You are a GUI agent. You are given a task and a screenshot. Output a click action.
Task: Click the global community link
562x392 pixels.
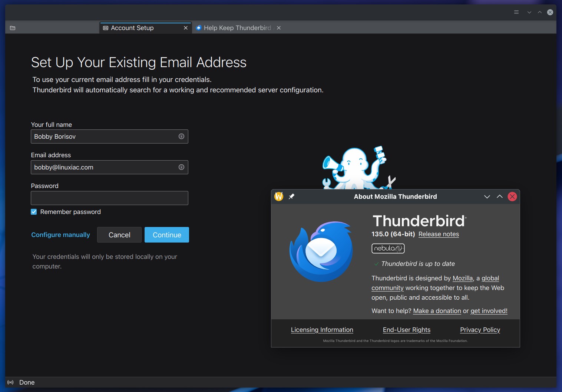click(490, 278)
